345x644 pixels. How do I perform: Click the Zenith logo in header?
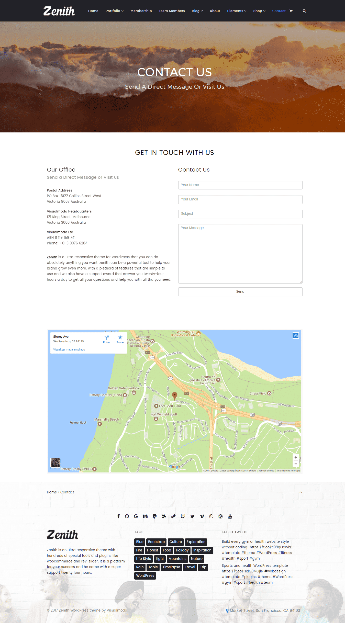(59, 11)
